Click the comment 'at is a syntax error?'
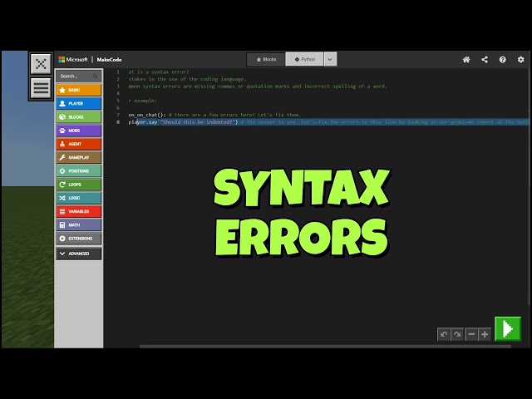 (x=159, y=72)
